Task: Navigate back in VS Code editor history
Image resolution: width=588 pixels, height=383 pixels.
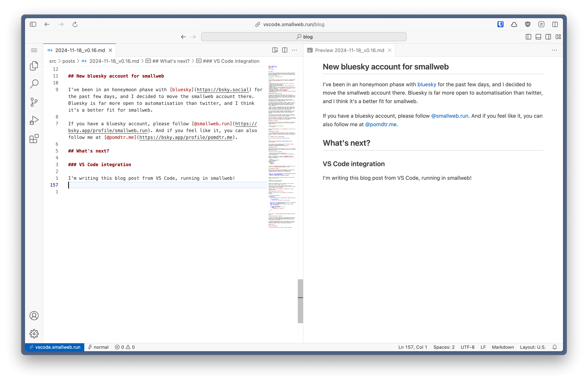Action: click(x=183, y=37)
